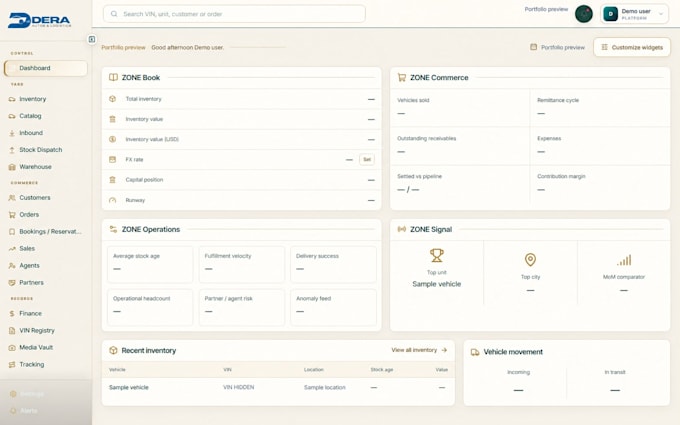This screenshot has height=425, width=680.
Task: Collapse the sidebar with the toggle icon
Action: [92, 39]
